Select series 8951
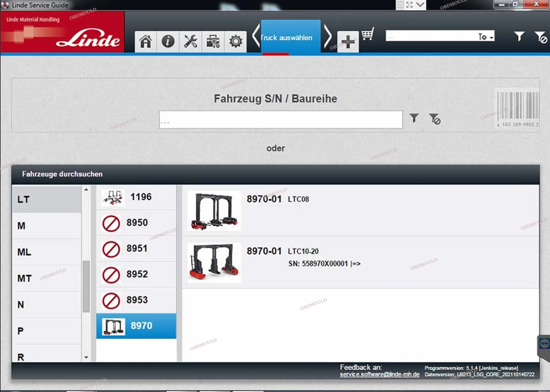 [x=136, y=248]
